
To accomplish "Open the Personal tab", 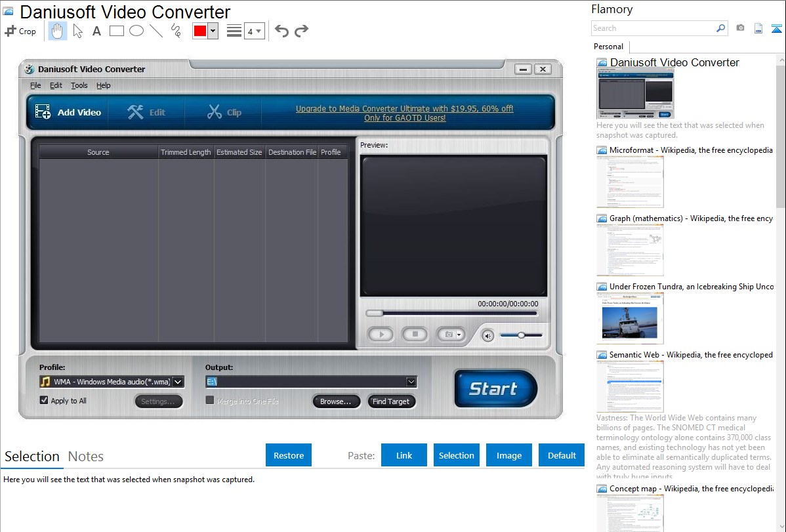I will tap(609, 46).
